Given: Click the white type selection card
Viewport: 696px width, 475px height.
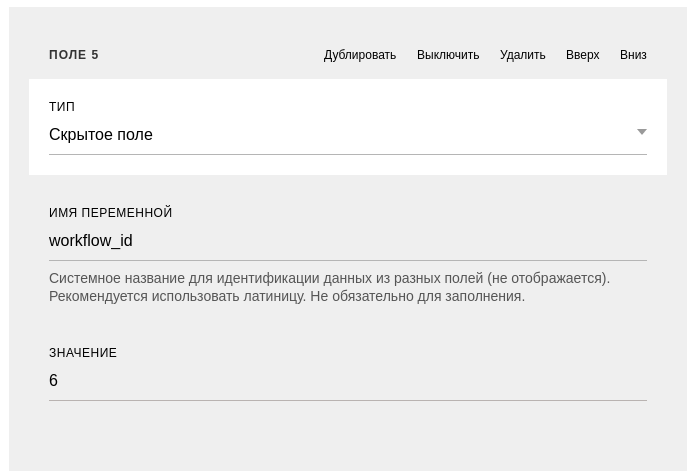Looking at the screenshot, I should click(348, 127).
